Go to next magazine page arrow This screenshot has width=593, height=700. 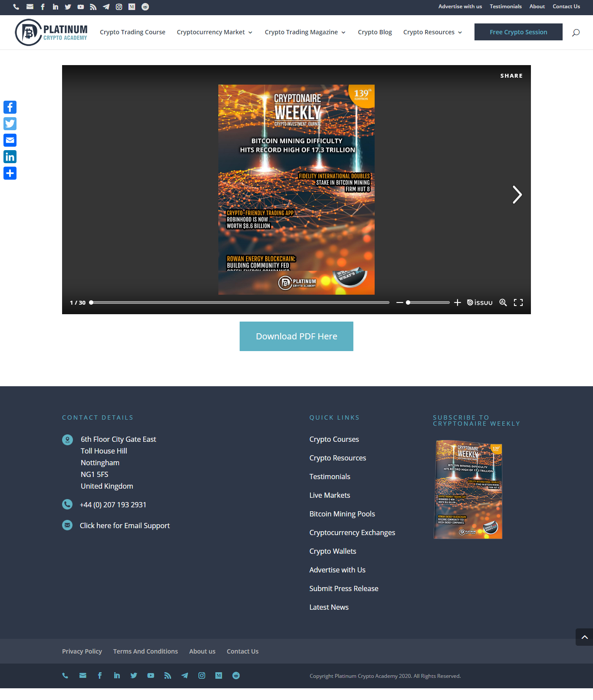517,194
